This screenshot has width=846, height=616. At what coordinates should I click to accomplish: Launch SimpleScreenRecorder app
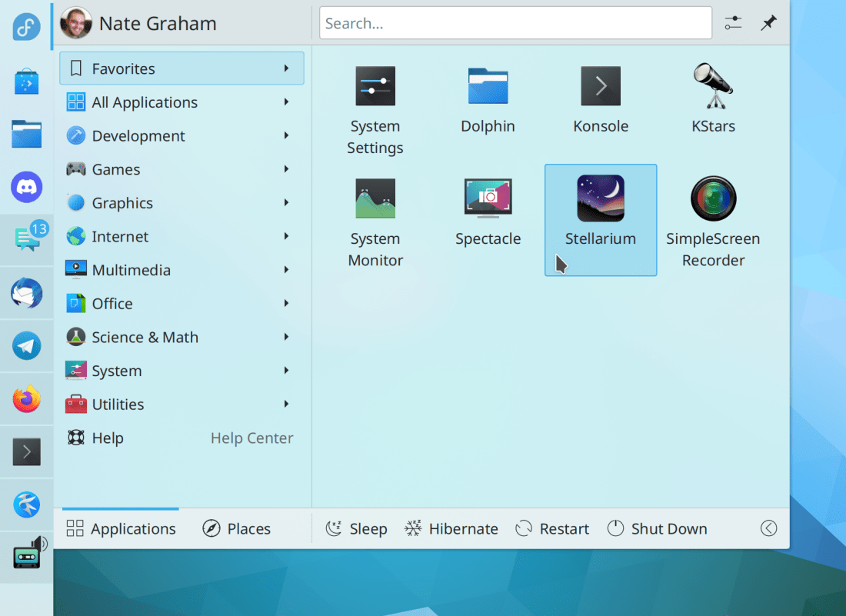pyautogui.click(x=713, y=200)
